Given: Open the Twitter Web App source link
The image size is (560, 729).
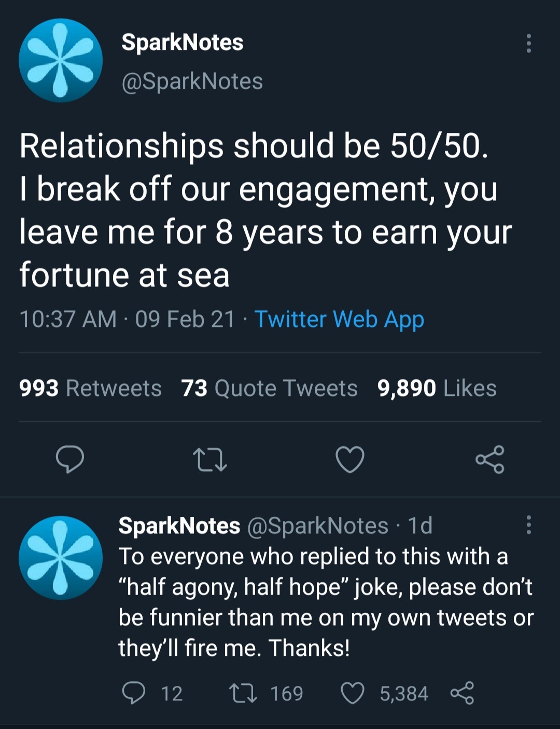Looking at the screenshot, I should pos(340,319).
